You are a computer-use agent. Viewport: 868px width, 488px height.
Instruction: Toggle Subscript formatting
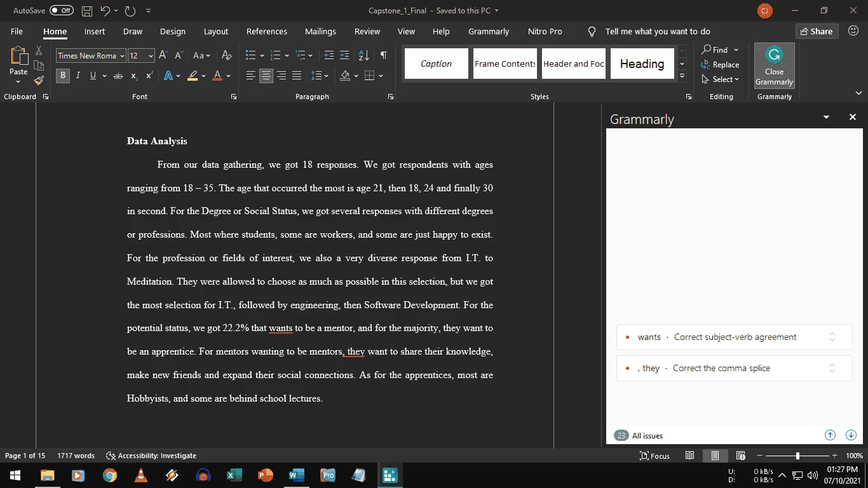[134, 76]
